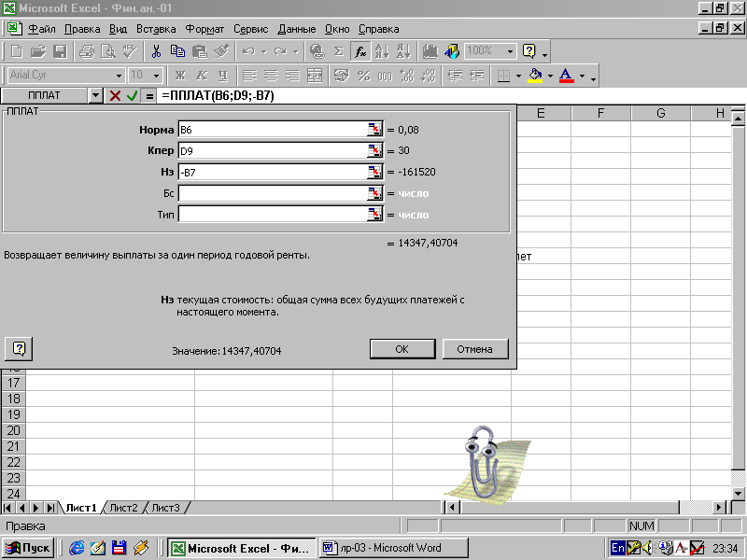Click the Office Assistant help icon in toolbar
The height and width of the screenshot is (560, 747).
tap(529, 51)
